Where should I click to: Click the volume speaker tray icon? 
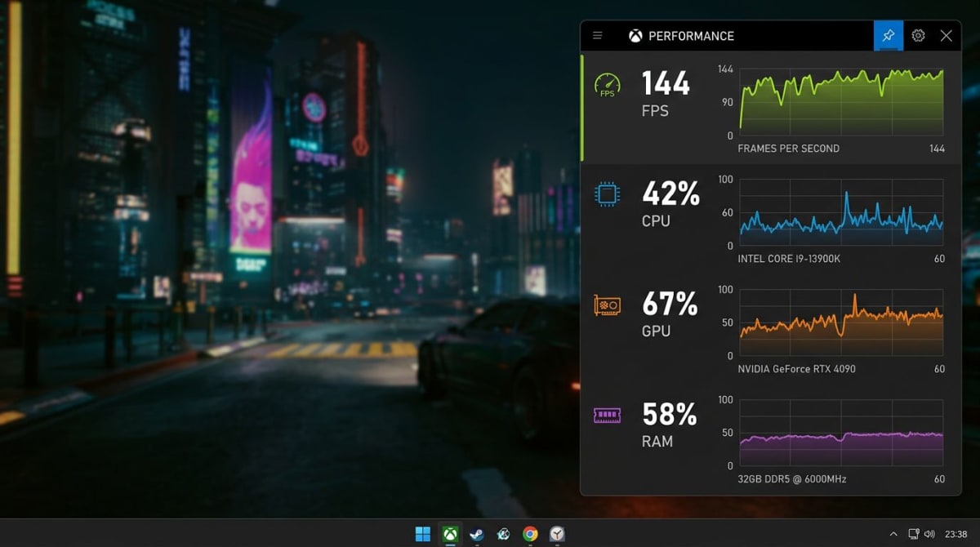tap(929, 534)
